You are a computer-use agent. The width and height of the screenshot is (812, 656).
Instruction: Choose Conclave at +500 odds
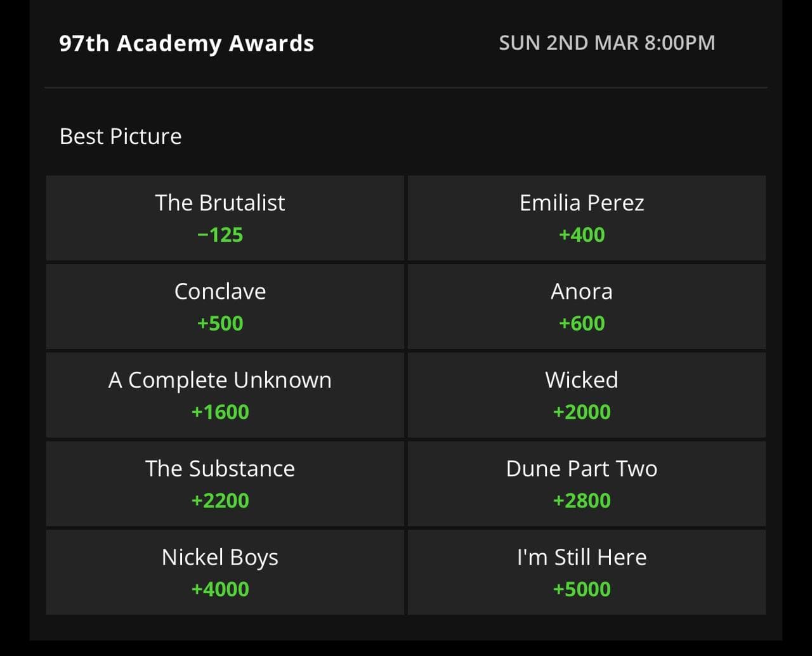pos(225,306)
